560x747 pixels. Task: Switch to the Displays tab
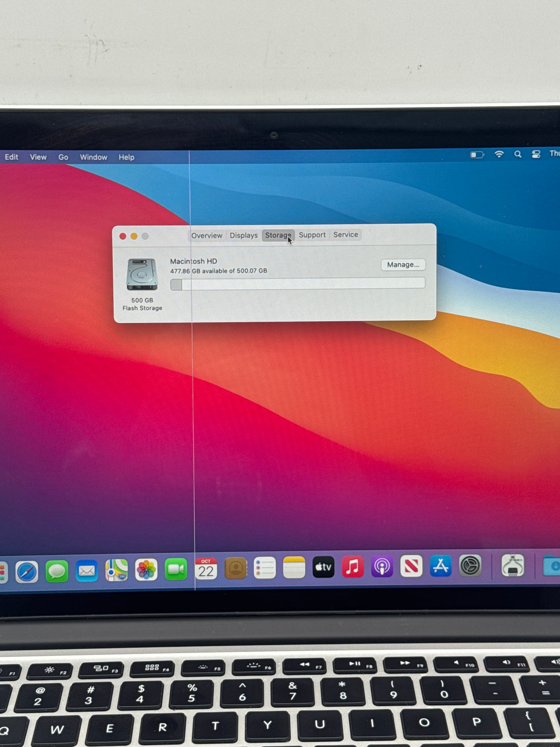coord(244,235)
